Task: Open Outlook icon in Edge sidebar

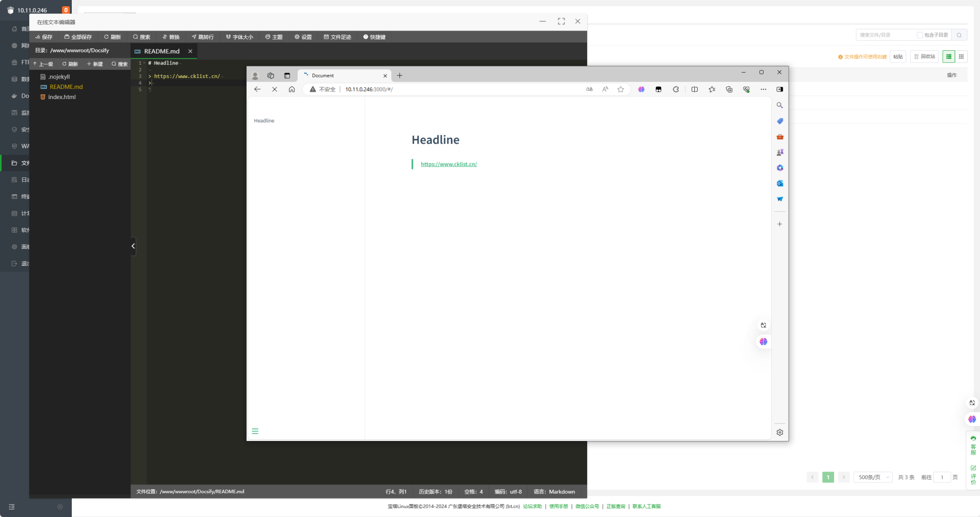Action: [x=780, y=184]
